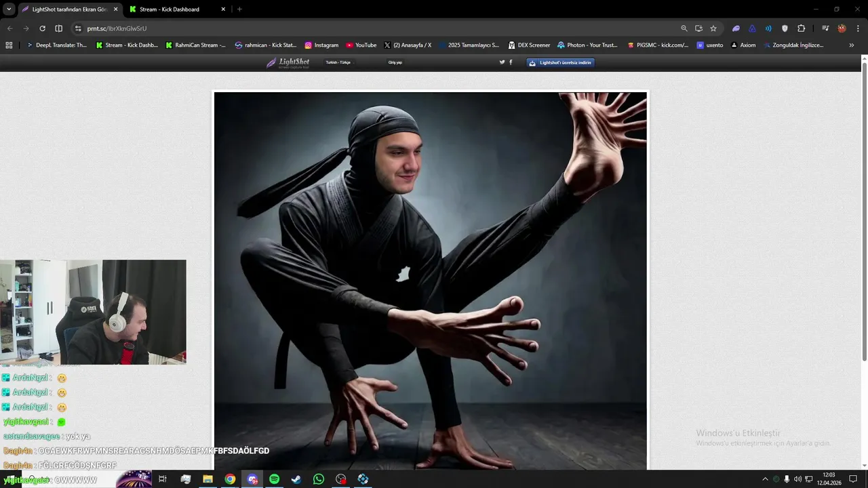Open the Extensions puzzle icon
The image size is (868, 488).
click(802, 28)
